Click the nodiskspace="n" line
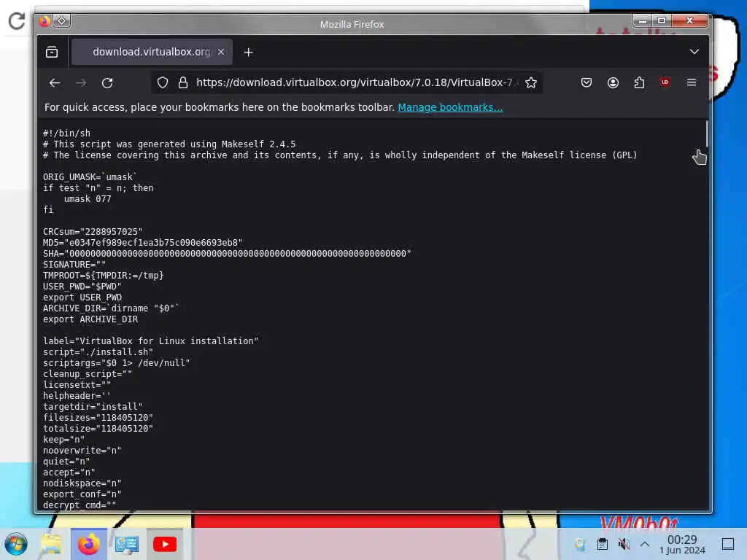 82,483
